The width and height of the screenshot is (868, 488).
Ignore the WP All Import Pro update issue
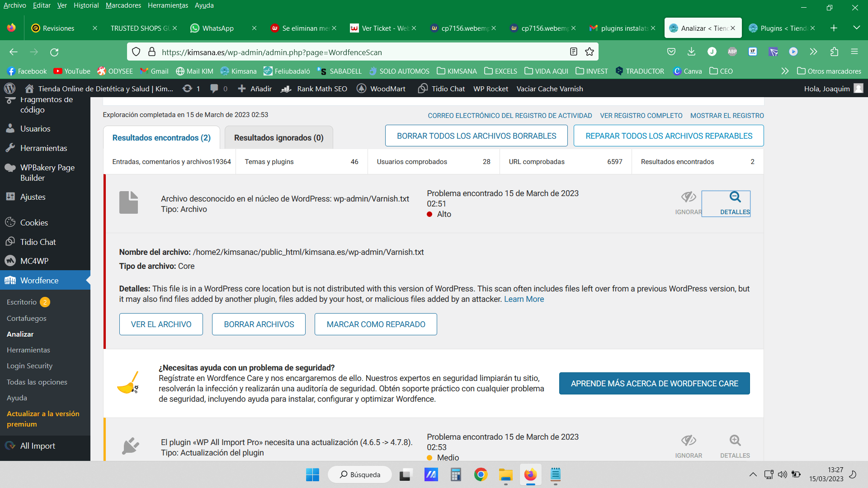689,447
